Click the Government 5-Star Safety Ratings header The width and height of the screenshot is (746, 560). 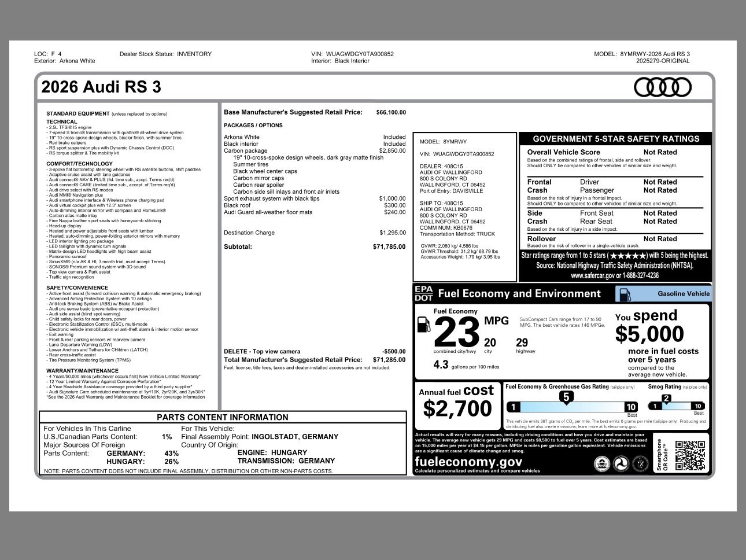coord(615,139)
